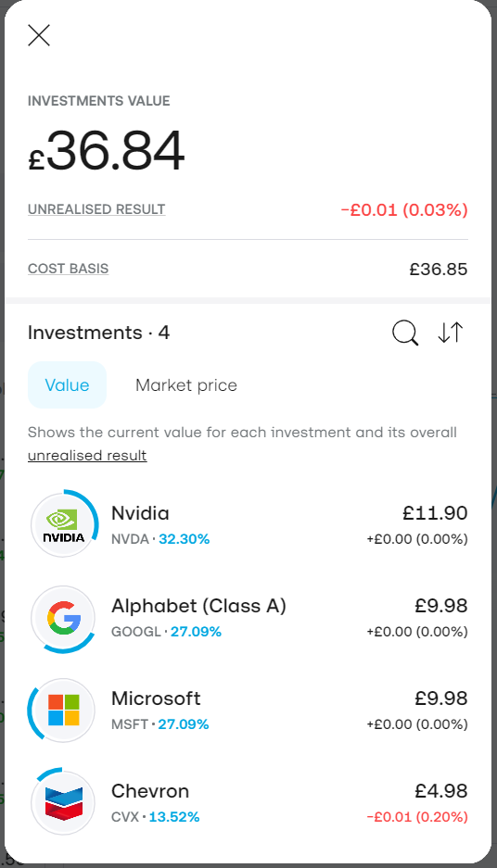497x868 pixels.
Task: Click the UNREALISED RESULT underlined label
Action: click(96, 209)
